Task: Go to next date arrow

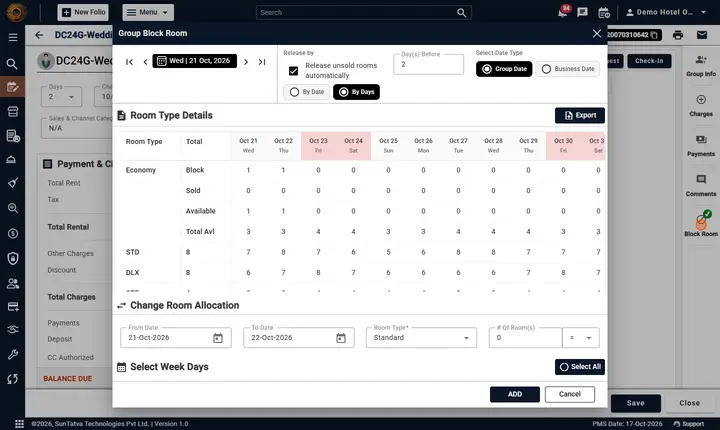Action: 246,62
